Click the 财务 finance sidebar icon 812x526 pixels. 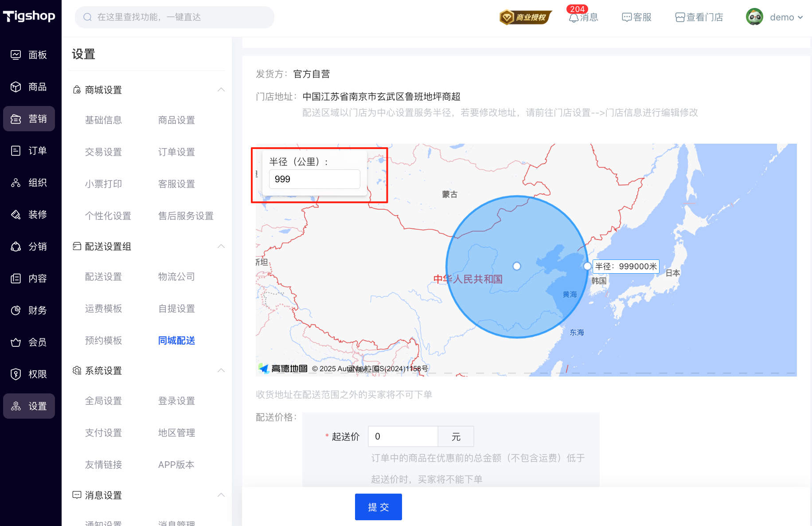(16, 310)
